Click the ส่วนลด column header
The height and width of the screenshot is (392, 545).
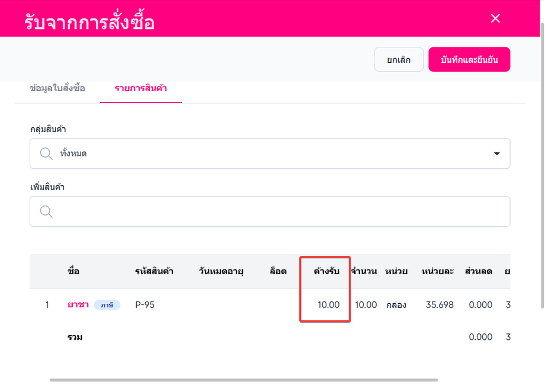pos(479,271)
